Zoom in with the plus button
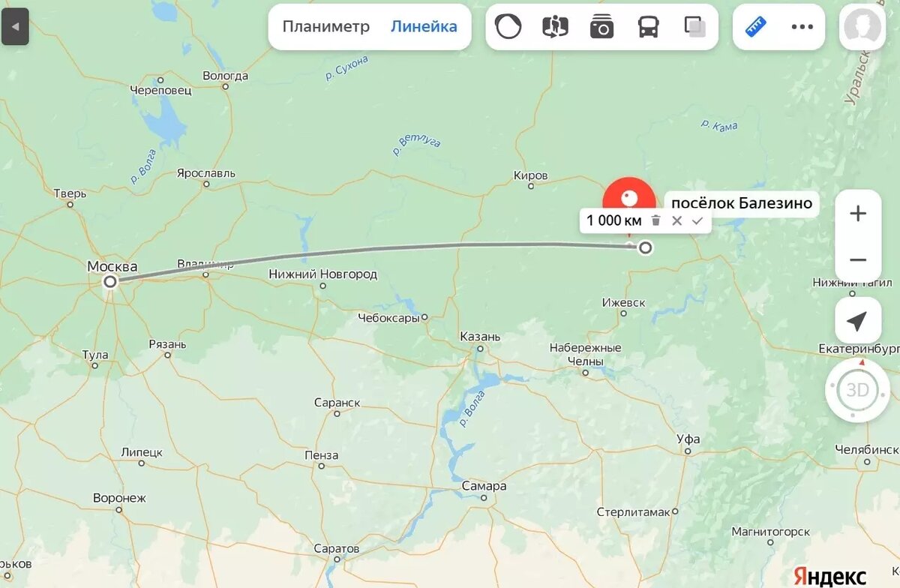 858,213
